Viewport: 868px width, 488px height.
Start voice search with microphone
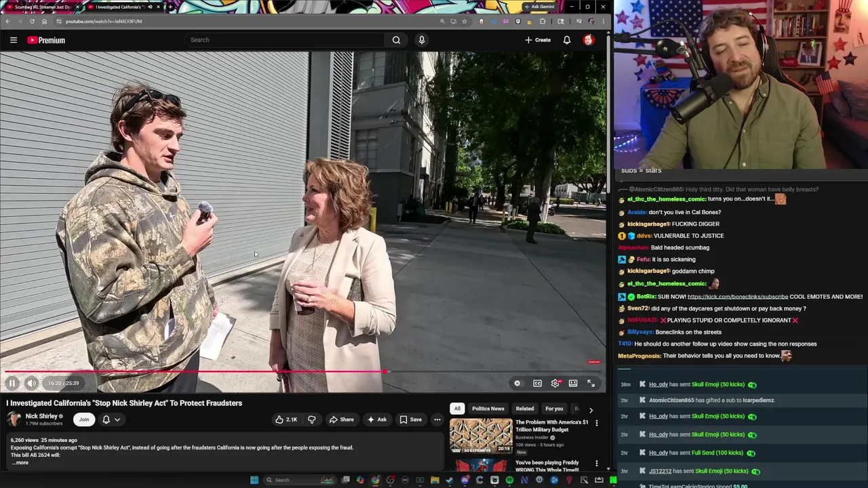click(x=422, y=40)
